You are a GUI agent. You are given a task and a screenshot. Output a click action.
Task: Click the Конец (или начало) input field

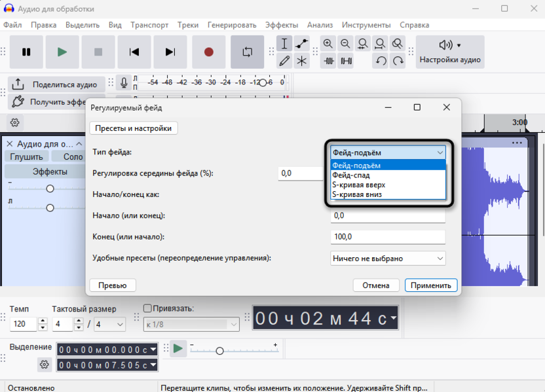(x=388, y=237)
